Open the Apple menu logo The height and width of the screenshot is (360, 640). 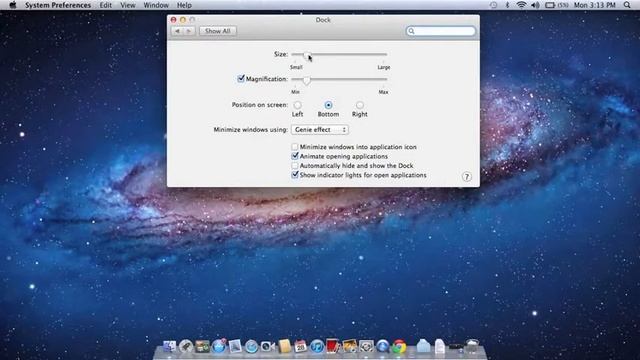13,5
